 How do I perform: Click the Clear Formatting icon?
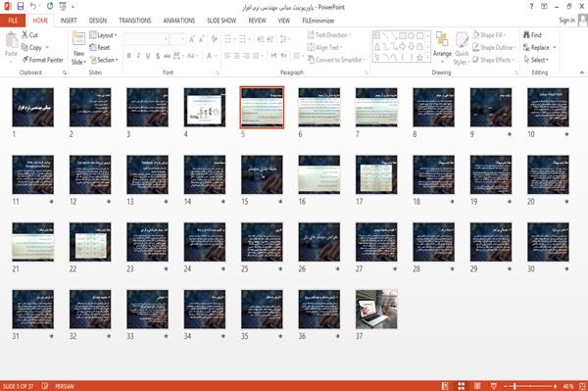(x=214, y=39)
